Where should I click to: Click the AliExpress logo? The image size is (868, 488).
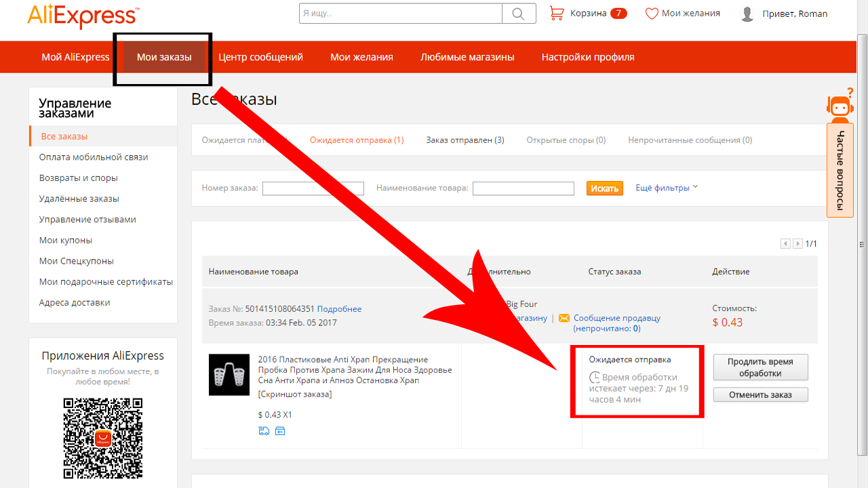[x=83, y=16]
